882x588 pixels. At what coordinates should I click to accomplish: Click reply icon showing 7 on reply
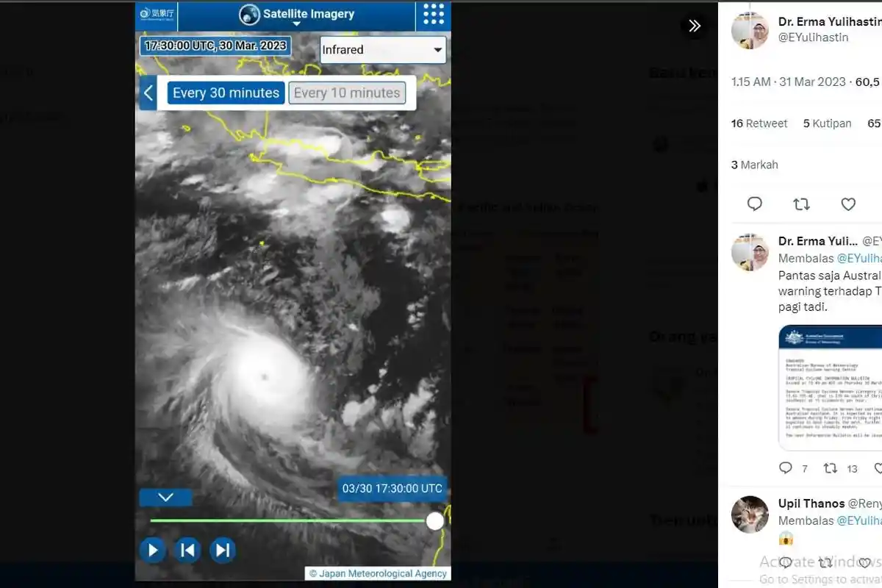coord(786,468)
